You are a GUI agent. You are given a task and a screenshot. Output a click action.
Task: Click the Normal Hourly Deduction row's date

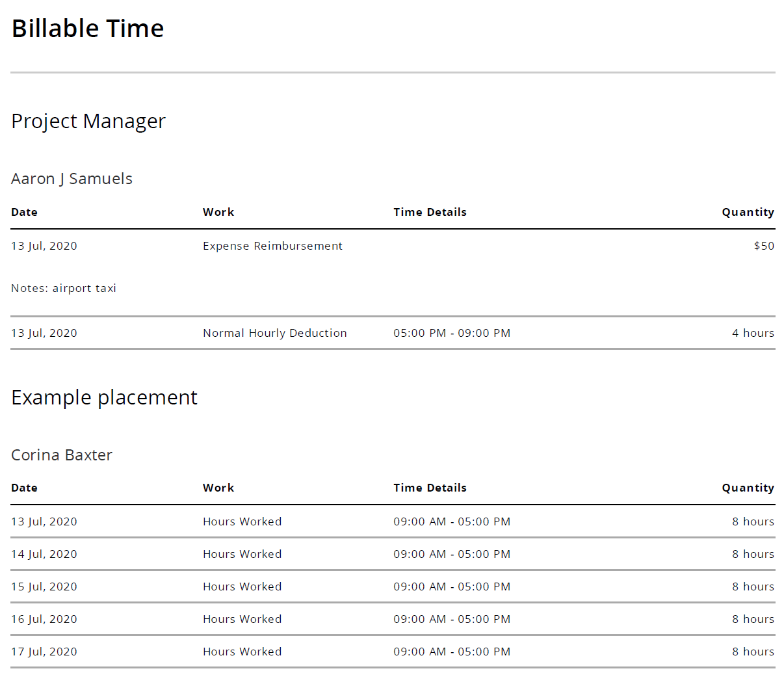point(44,333)
